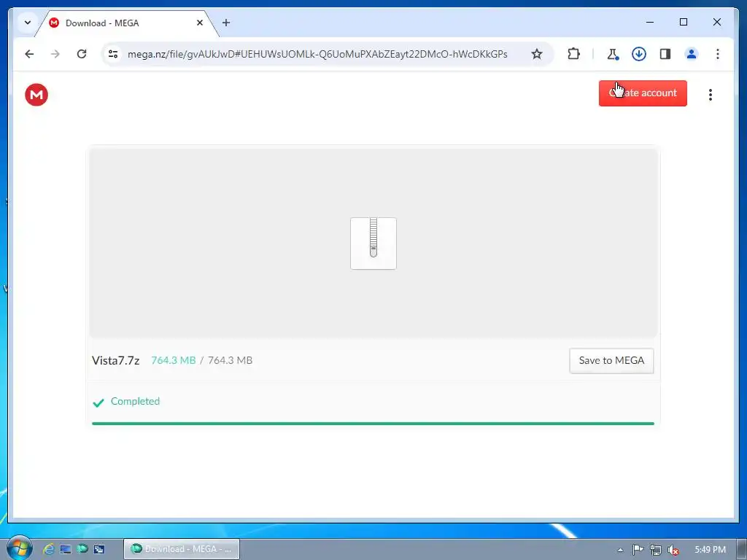Viewport: 747px width, 560px height.
Task: Open a new browser tab
Action: [x=226, y=23]
